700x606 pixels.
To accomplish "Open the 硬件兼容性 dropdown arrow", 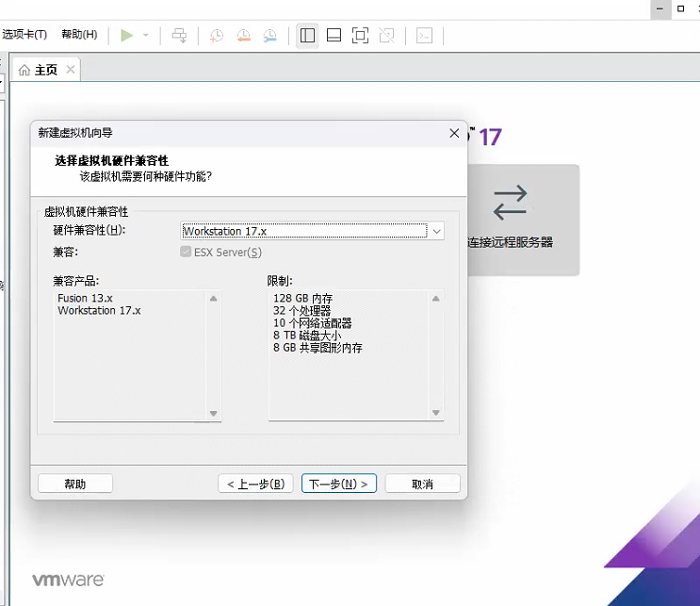I will tap(437, 231).
